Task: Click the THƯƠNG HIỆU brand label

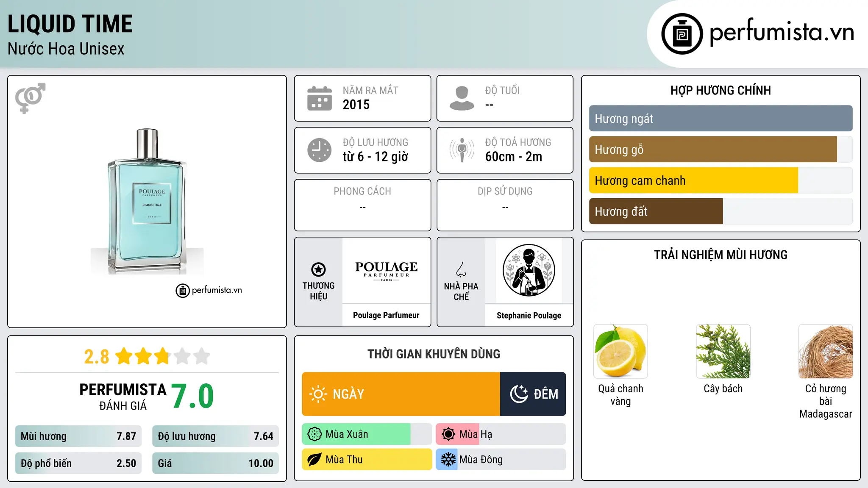Action: pos(318,291)
